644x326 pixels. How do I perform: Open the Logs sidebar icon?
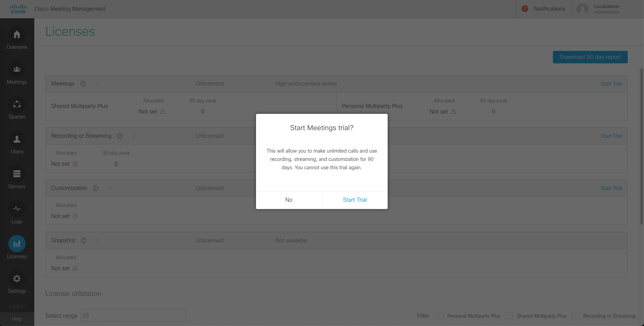[17, 209]
